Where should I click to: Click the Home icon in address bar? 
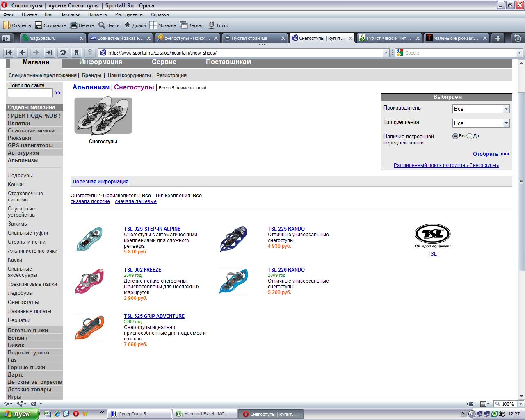click(x=76, y=52)
